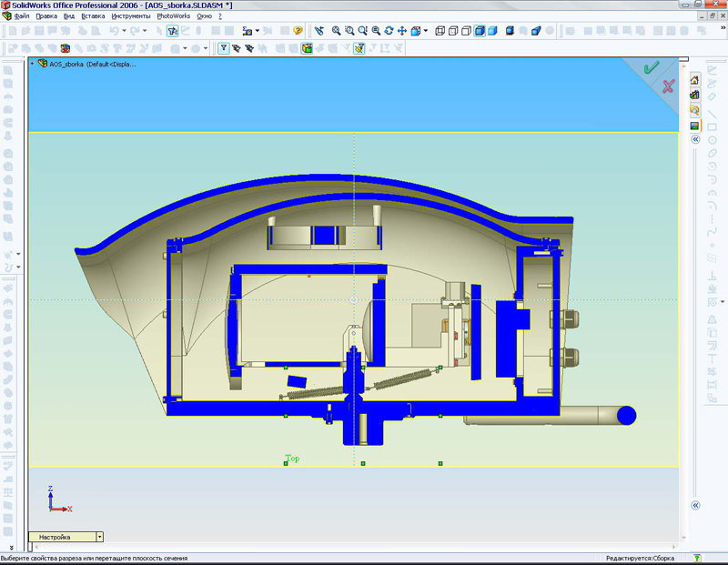Open Options dropdown arrow
This screenshot has height=565, width=728.
point(258,31)
